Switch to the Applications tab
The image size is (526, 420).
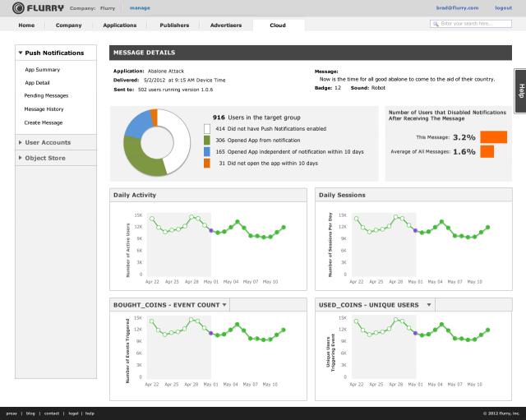tap(120, 25)
